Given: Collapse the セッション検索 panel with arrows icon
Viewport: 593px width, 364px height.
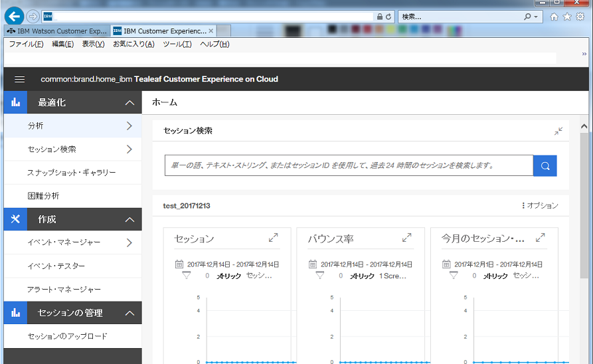Looking at the screenshot, I should pyautogui.click(x=558, y=131).
